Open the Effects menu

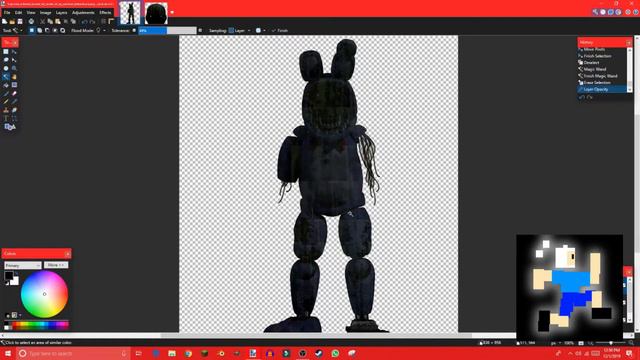[105, 13]
